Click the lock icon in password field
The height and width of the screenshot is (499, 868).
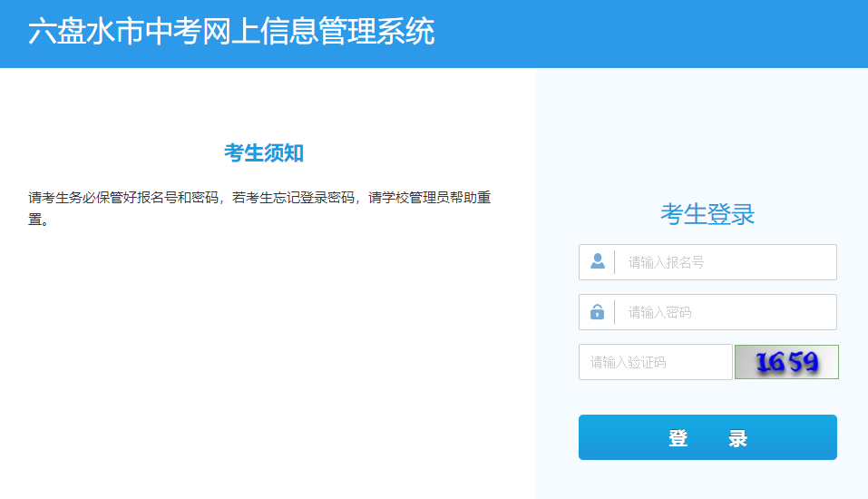(x=597, y=312)
